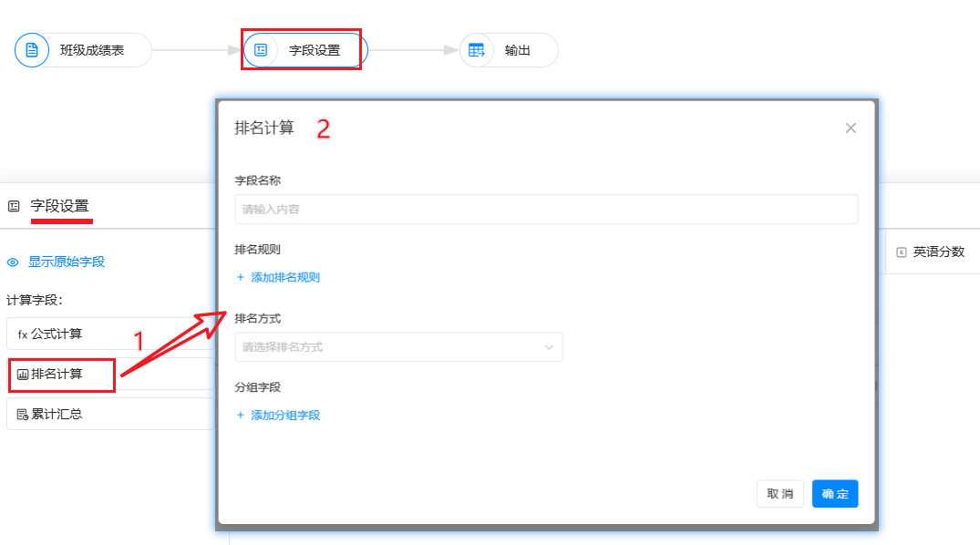The image size is (980, 545).
Task: Choose 公式计算 calculated field option
Action: point(57,334)
